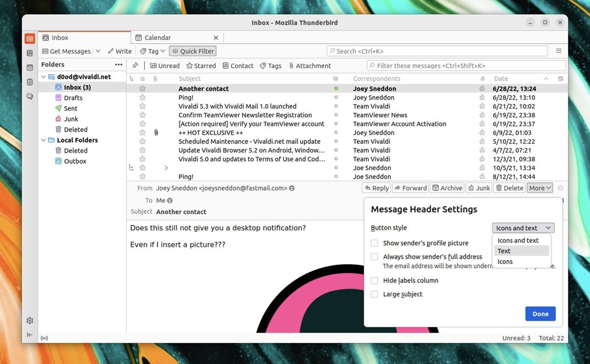Open the Drafts folder
The height and width of the screenshot is (364, 590).
[73, 98]
